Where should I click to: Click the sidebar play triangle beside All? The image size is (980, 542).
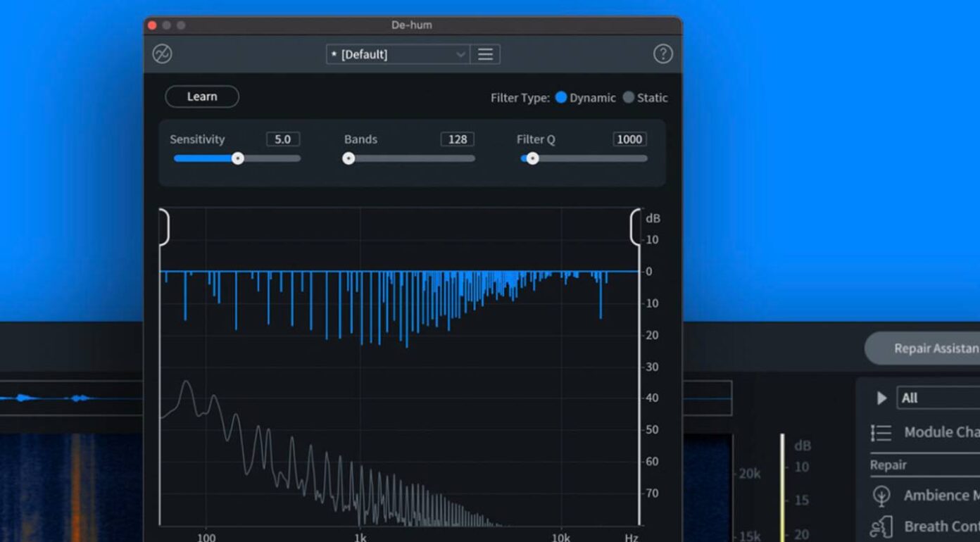pos(881,398)
